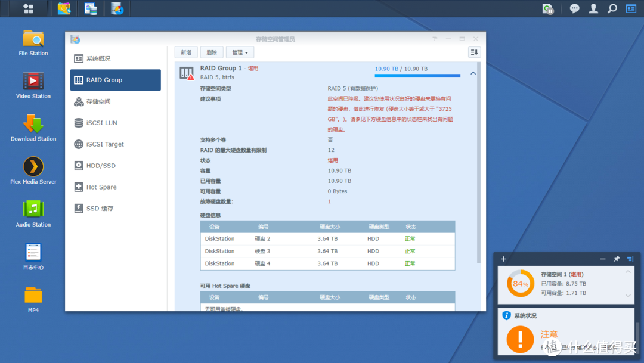Click the orange attention exclamation icon

(521, 340)
